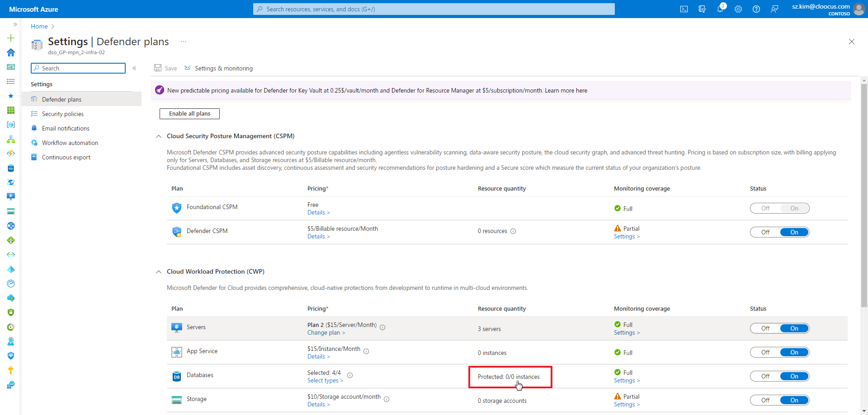Expand the left portal menu chevrons

[x=15, y=24]
